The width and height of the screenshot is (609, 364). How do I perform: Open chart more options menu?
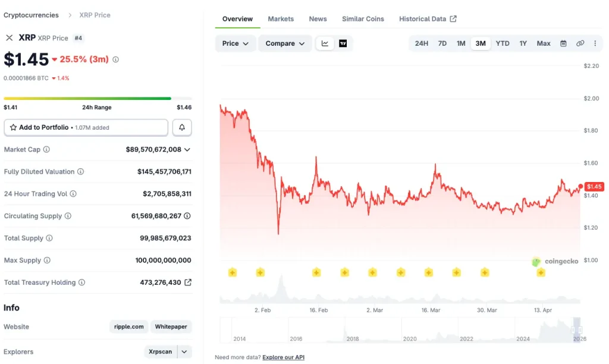(x=595, y=43)
